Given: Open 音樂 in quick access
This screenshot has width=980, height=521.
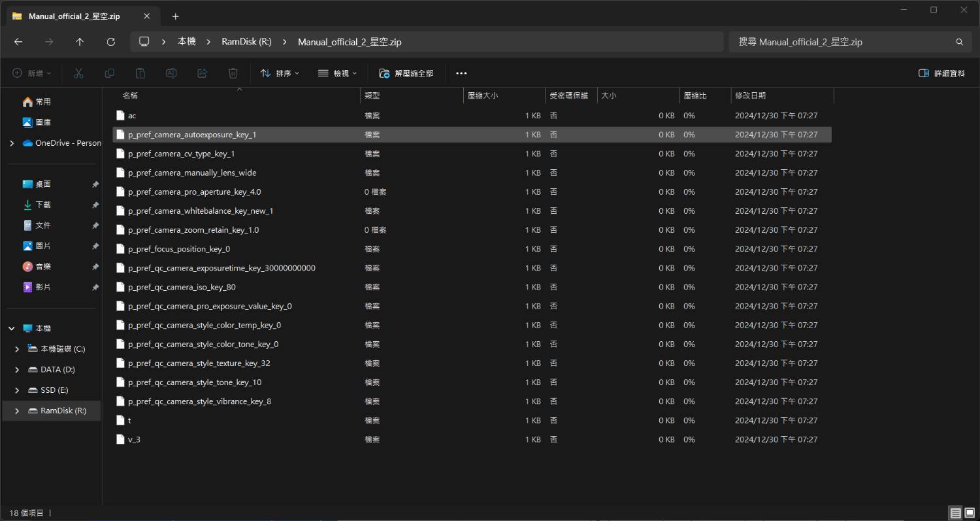Looking at the screenshot, I should [43, 267].
